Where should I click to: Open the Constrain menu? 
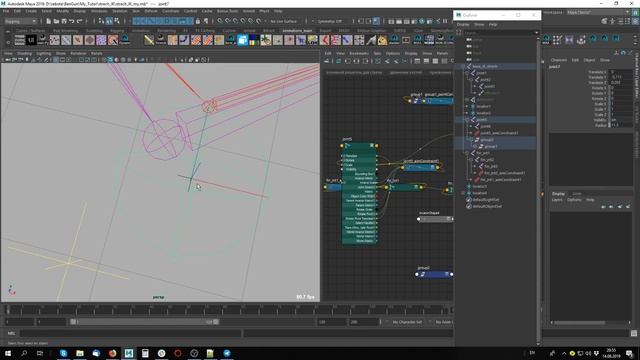pos(171,11)
